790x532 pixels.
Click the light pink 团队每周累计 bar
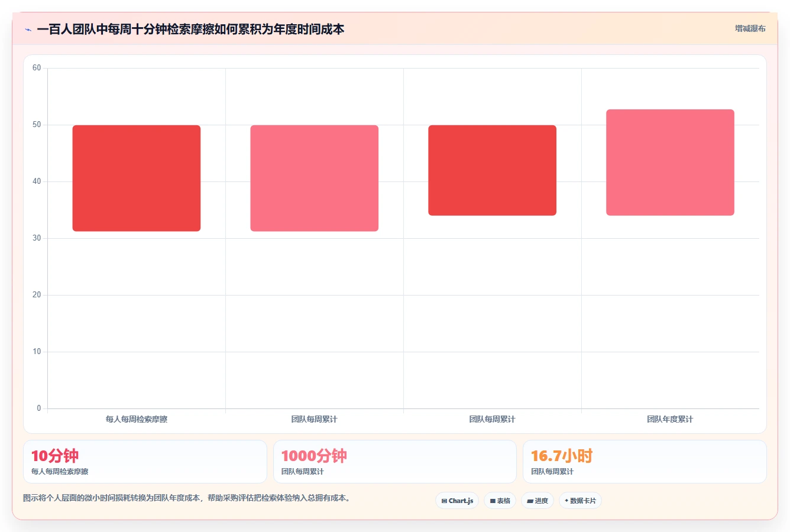pyautogui.click(x=315, y=178)
